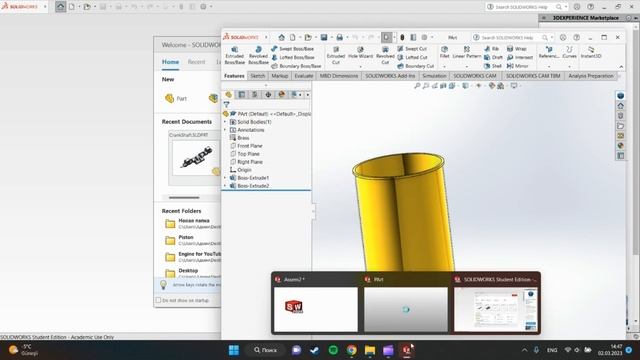This screenshot has width=640, height=360.
Task: Click the feature tree filter icon
Action: coord(227,104)
